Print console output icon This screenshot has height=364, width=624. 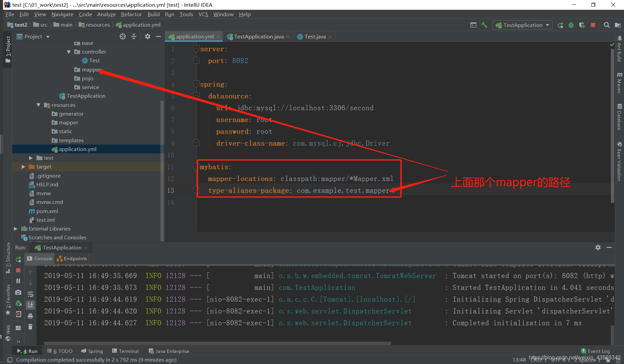click(x=30, y=316)
